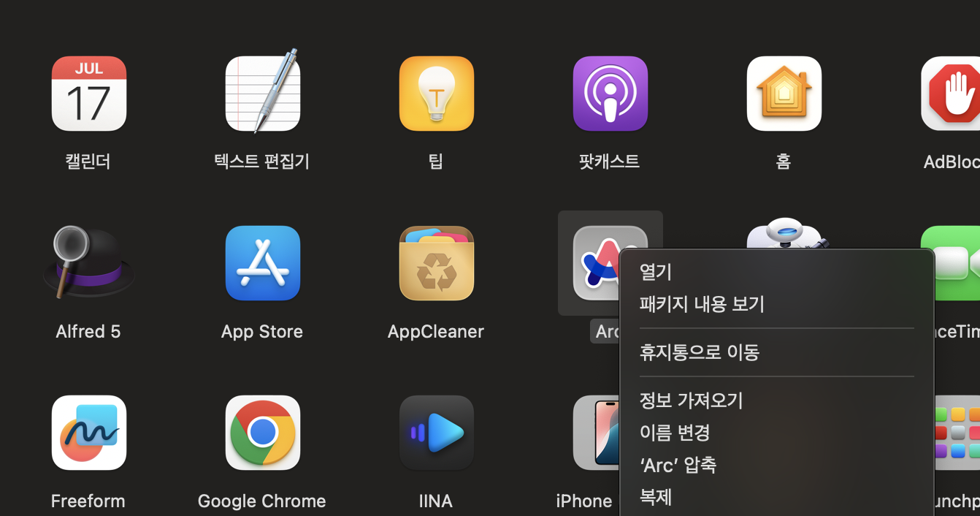This screenshot has width=980, height=516.
Task: Click the App Store name label
Action: 262,332
